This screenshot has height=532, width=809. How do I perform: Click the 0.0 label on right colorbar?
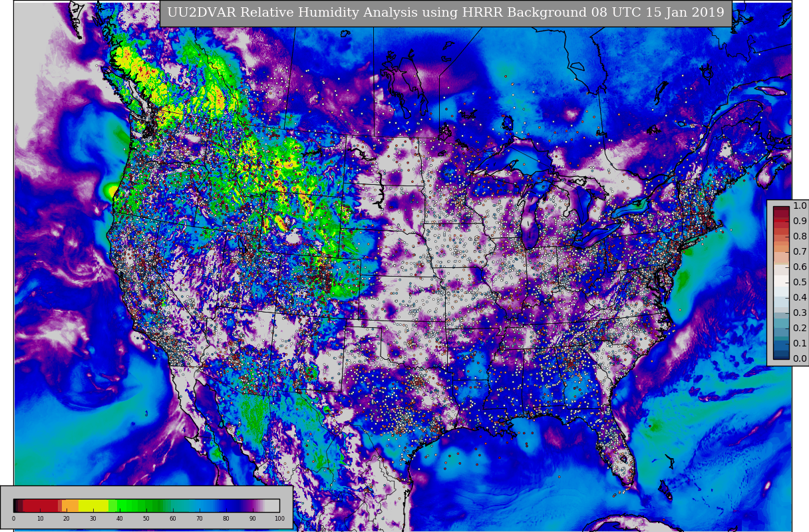point(800,359)
